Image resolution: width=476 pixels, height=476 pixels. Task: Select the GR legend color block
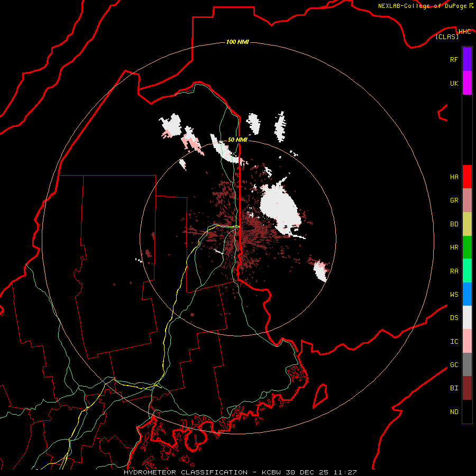(467, 200)
